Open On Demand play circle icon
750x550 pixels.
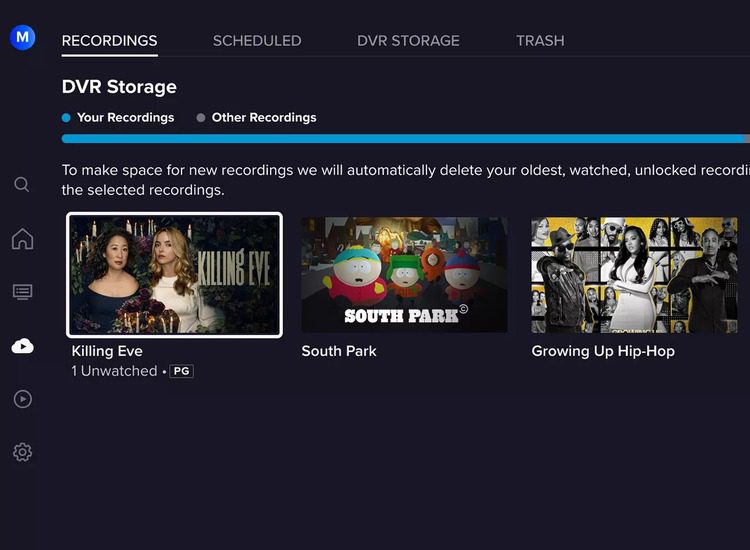click(x=22, y=399)
